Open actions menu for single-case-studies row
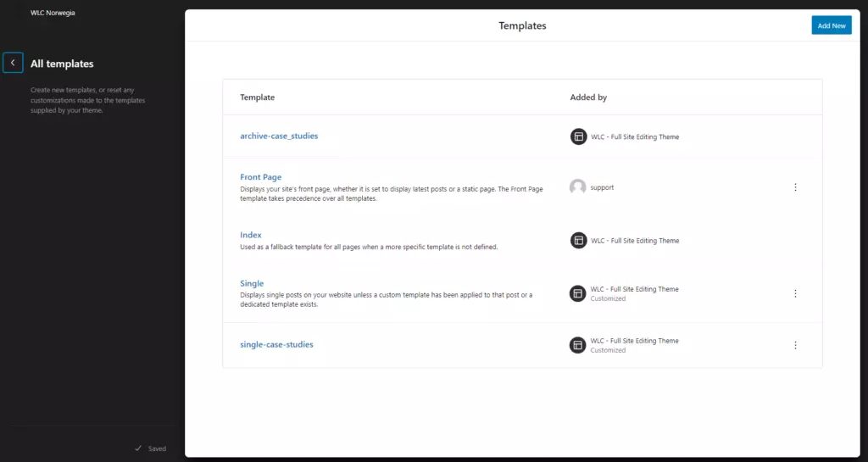Screen dimensions: 868x462 (x=795, y=345)
